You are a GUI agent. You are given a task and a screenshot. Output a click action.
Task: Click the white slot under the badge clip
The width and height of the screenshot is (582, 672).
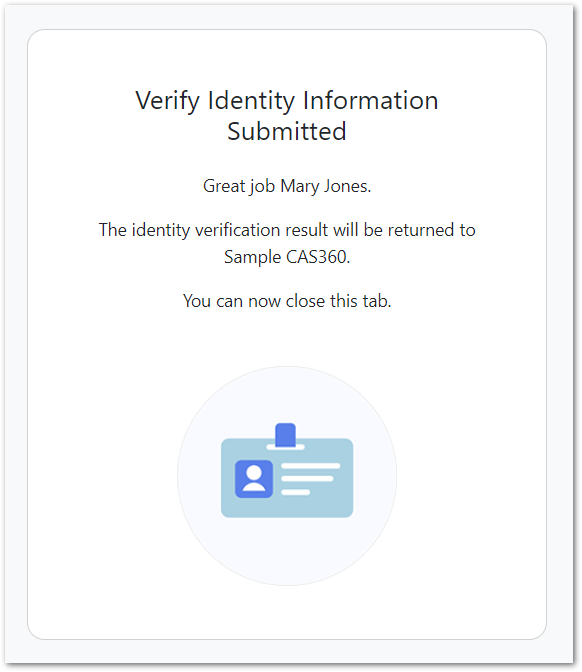point(285,447)
